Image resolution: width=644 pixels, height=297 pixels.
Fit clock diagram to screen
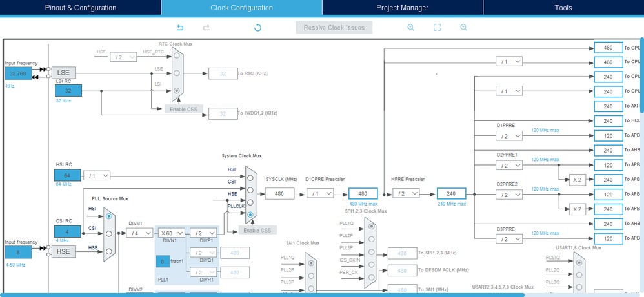pos(437,28)
